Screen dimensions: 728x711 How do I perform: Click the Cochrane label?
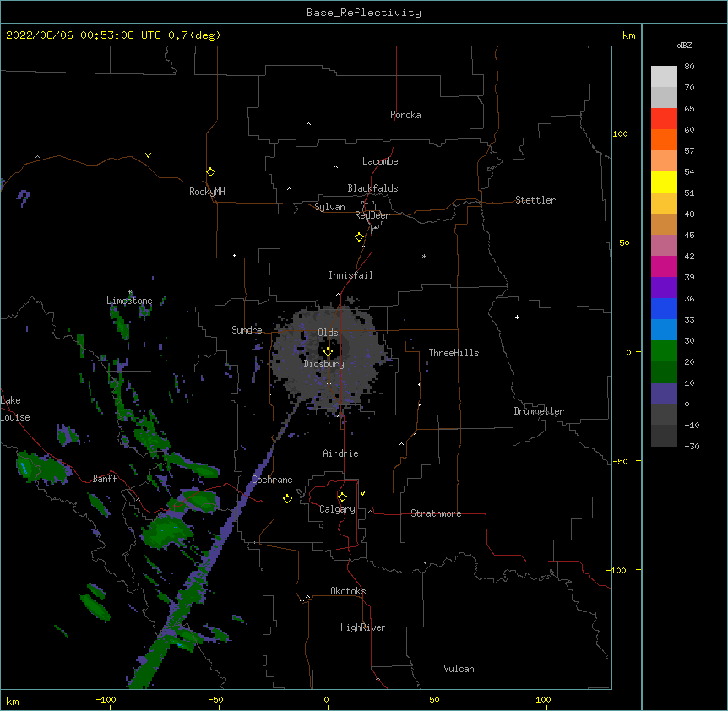[272, 480]
